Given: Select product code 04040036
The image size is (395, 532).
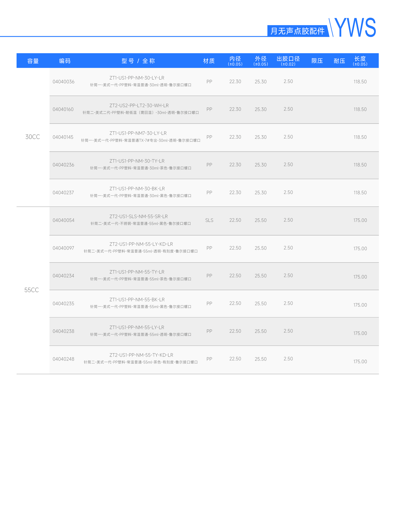Looking at the screenshot, I should [64, 82].
